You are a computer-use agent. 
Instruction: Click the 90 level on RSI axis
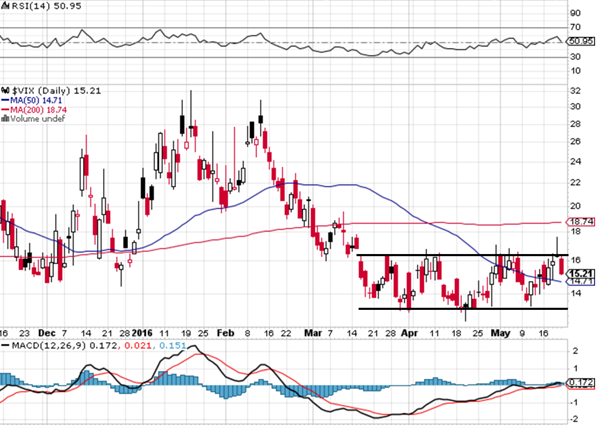click(575, 13)
